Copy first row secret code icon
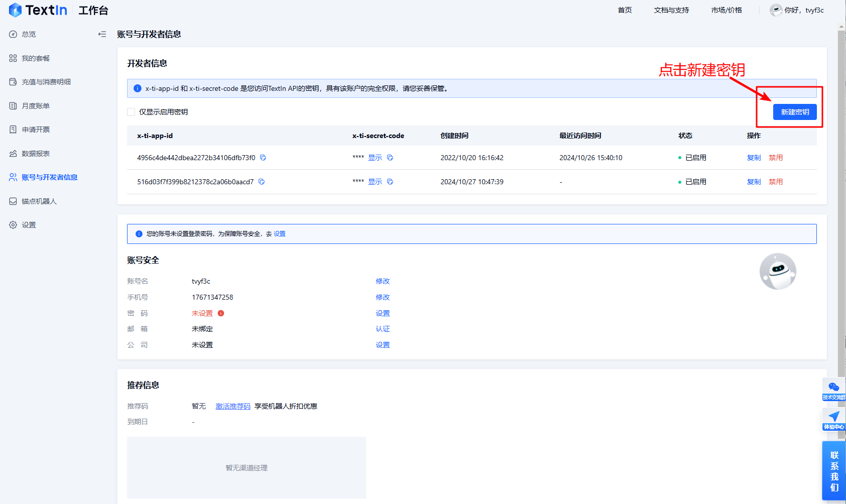 click(390, 158)
